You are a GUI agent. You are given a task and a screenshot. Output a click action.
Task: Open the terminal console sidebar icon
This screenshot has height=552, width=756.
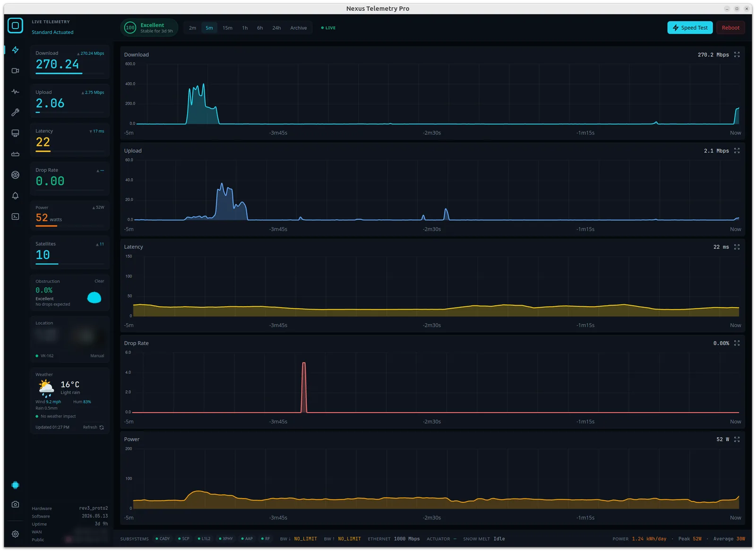pos(15,216)
